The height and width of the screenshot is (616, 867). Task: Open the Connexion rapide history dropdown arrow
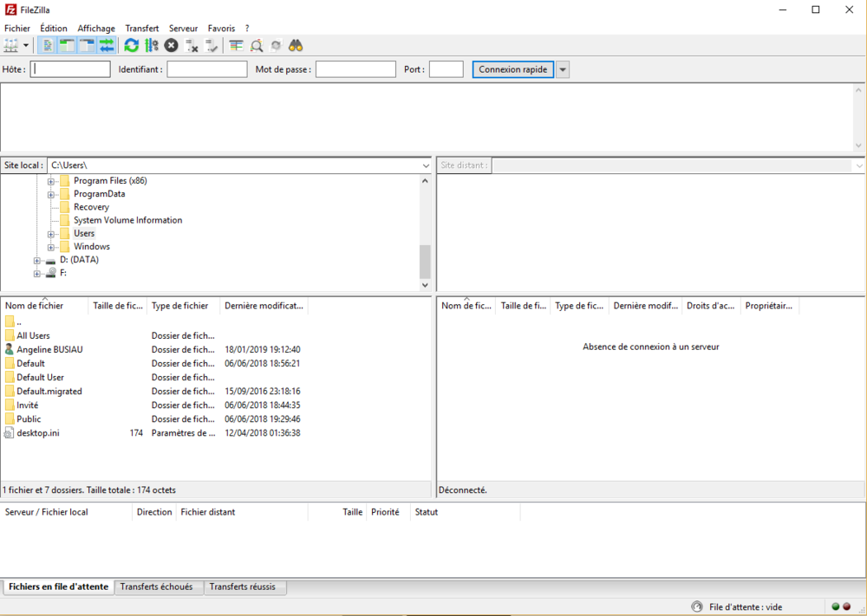point(563,69)
